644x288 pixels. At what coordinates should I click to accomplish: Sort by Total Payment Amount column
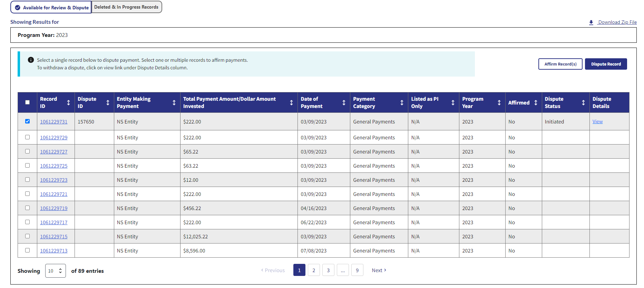(291, 103)
